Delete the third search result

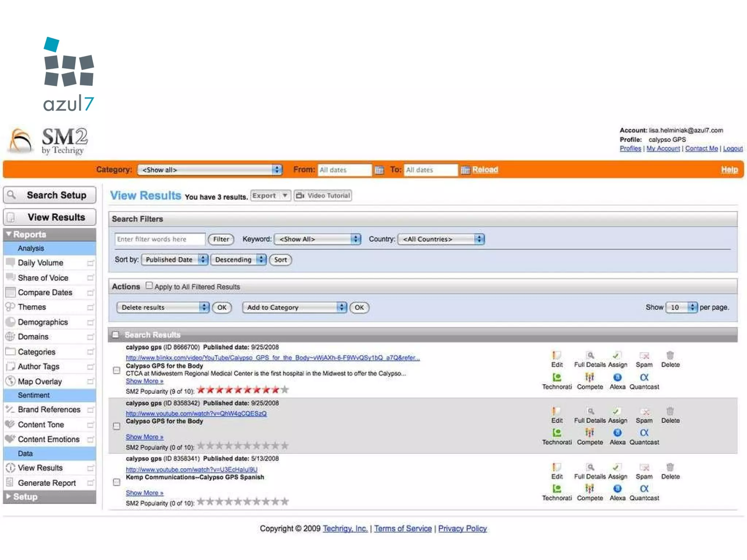670,468
